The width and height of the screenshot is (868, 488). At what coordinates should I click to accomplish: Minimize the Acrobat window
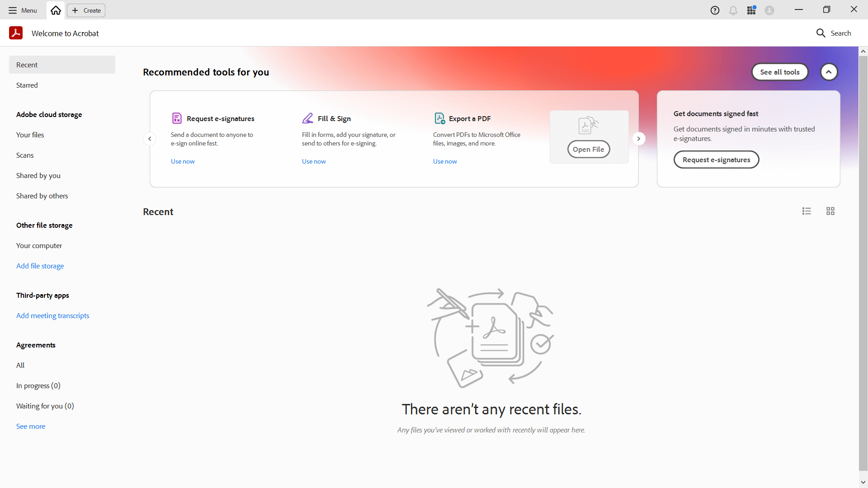pyautogui.click(x=799, y=9)
